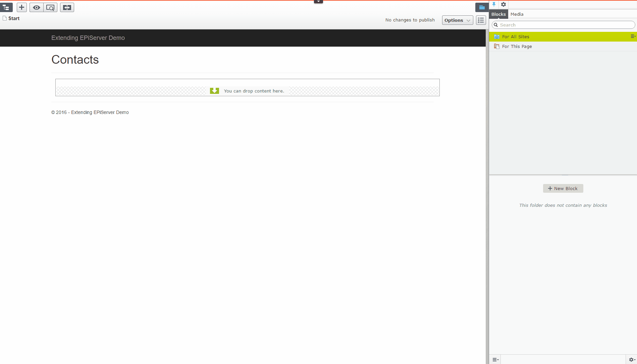
Task: Open the bottom-left list options menu
Action: coord(495,360)
